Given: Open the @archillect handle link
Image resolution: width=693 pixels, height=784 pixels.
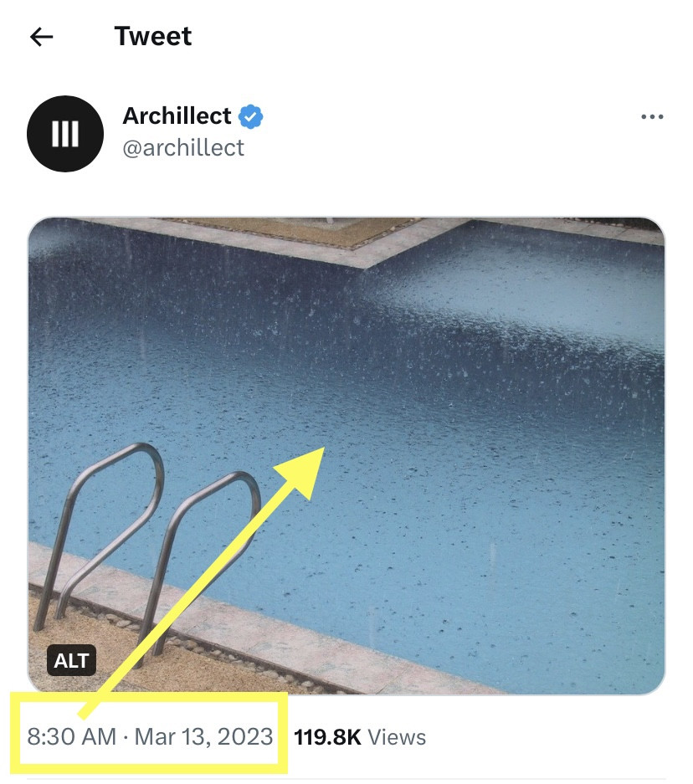Looking at the screenshot, I should [x=183, y=148].
